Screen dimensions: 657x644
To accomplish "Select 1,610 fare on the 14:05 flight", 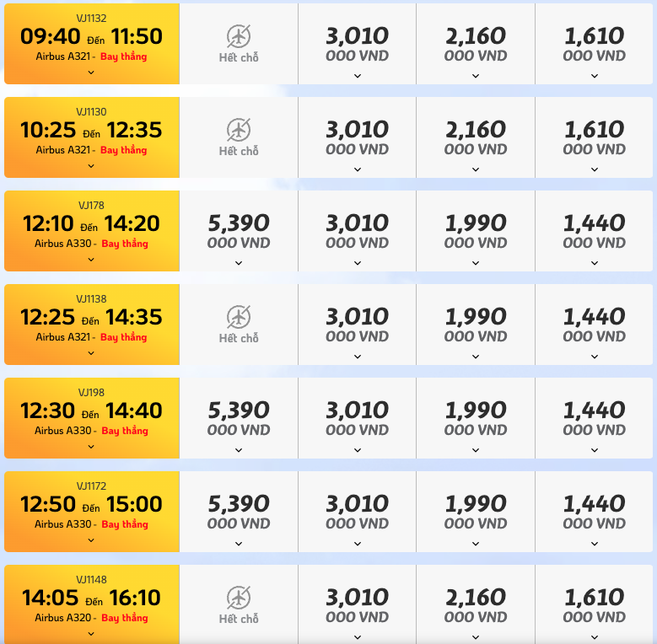I will pyautogui.click(x=594, y=604).
